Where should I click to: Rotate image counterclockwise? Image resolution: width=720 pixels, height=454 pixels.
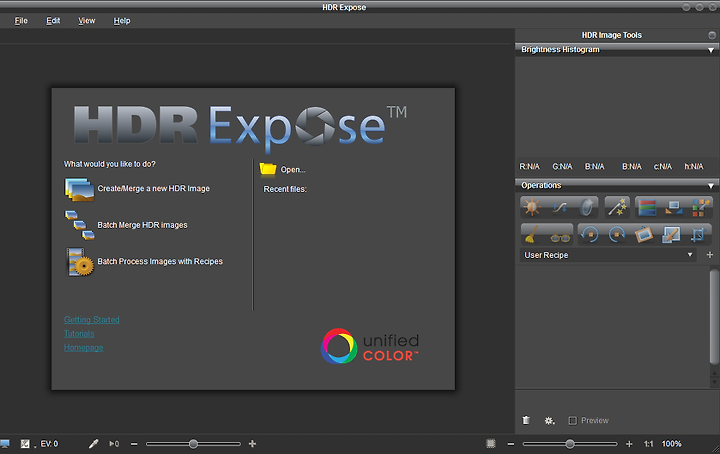(590, 235)
